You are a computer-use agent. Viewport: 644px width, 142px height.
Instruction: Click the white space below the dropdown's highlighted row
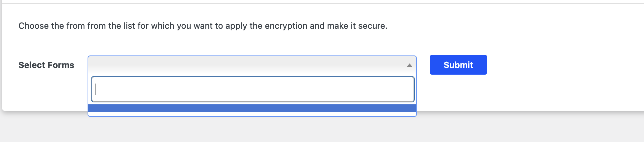click(x=252, y=114)
